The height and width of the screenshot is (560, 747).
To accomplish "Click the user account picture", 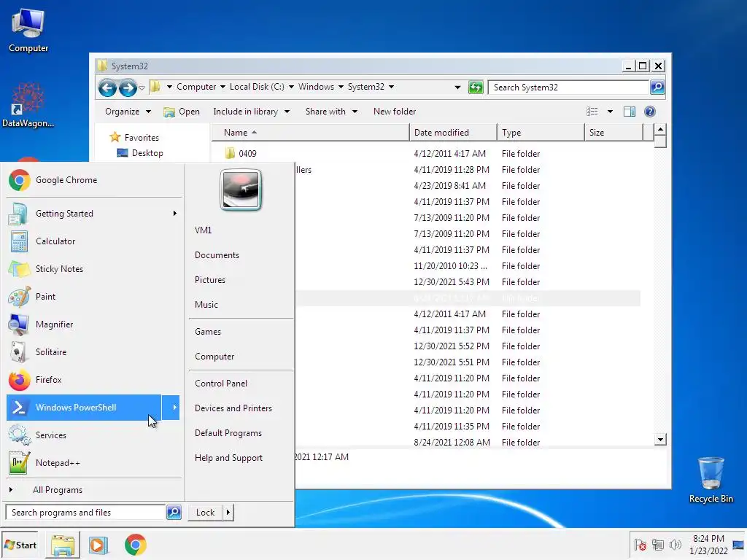I will pos(241,190).
